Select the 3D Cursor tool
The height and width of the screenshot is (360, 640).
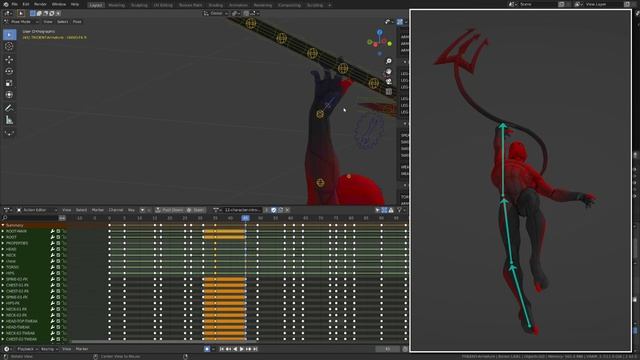(9, 47)
